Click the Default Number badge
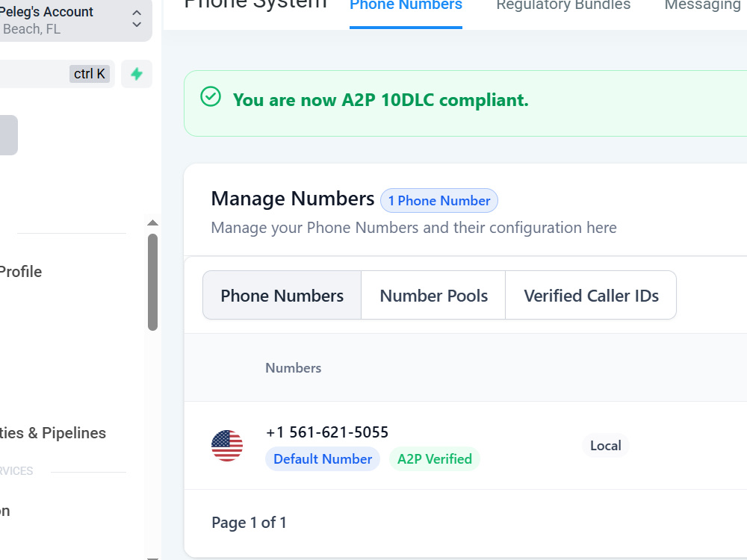This screenshot has height=560, width=747. coord(323,459)
